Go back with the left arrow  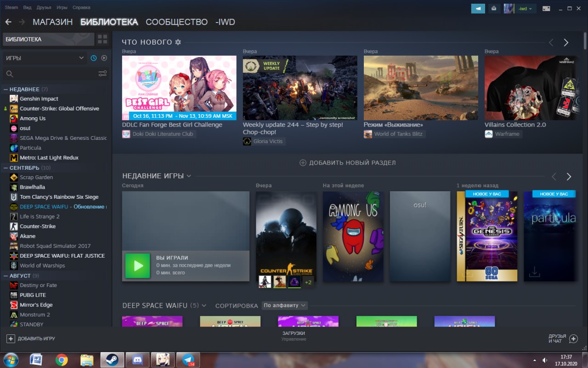[8, 22]
